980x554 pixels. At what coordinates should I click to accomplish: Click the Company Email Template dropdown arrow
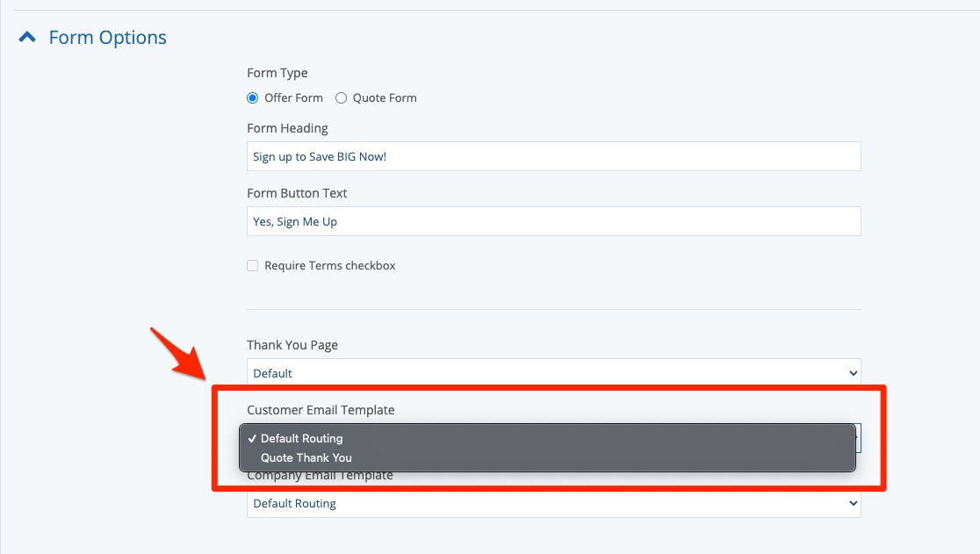coord(853,504)
